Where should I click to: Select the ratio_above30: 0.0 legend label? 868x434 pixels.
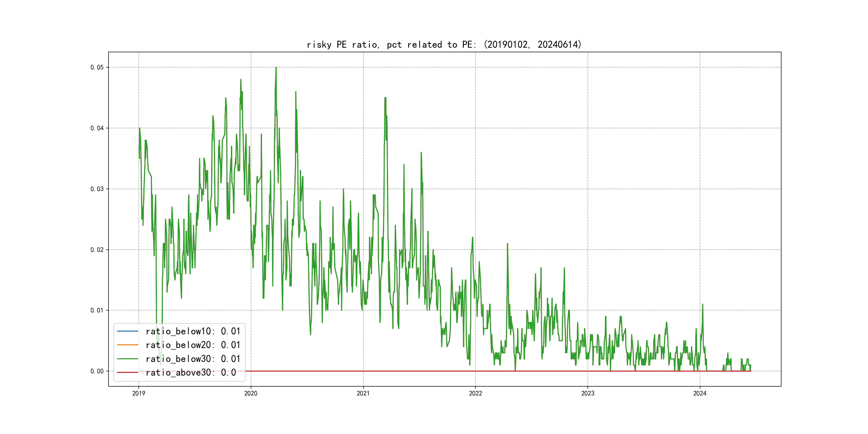pyautogui.click(x=191, y=372)
